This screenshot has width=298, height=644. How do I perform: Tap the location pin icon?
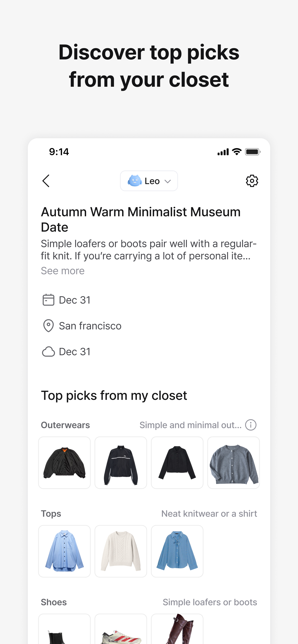(48, 326)
